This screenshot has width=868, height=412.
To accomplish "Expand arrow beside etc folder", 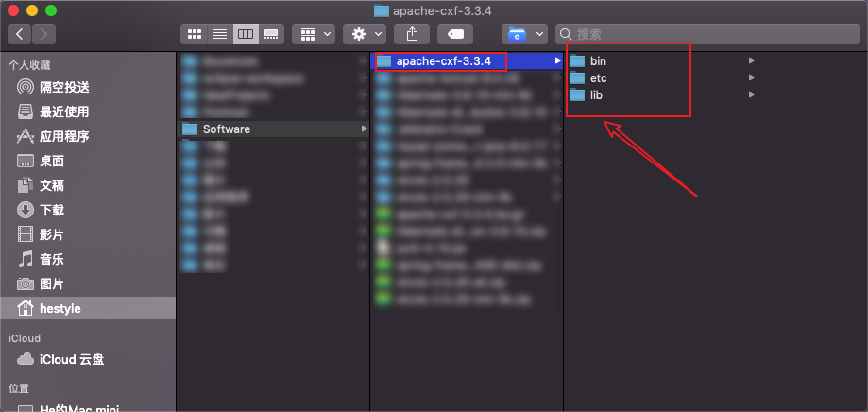I will tap(751, 77).
